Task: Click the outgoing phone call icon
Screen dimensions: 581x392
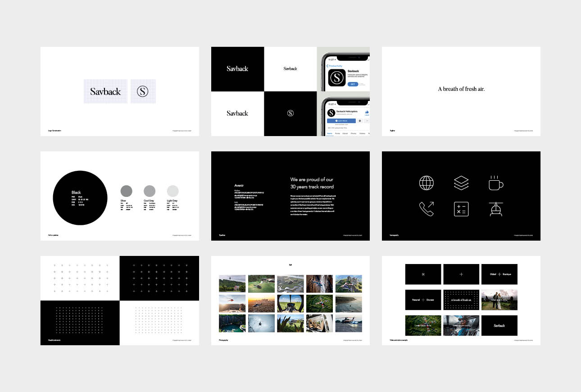Action: coord(427,209)
